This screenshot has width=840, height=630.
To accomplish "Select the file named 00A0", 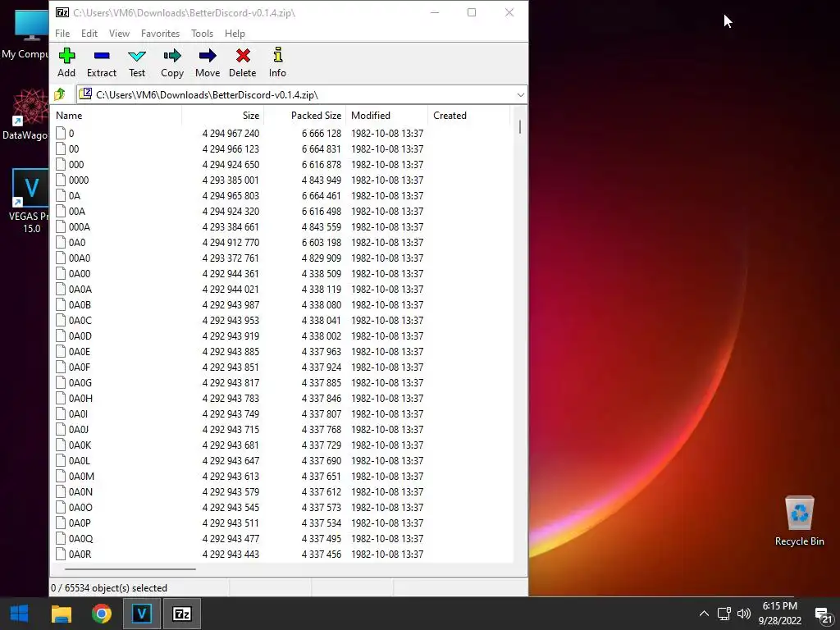I will (80, 258).
